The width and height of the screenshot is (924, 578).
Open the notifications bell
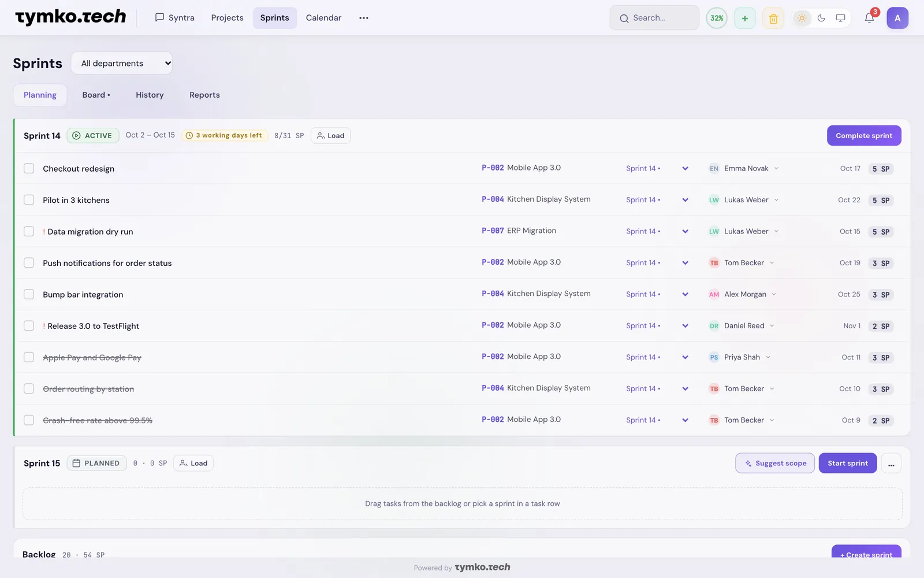click(869, 18)
